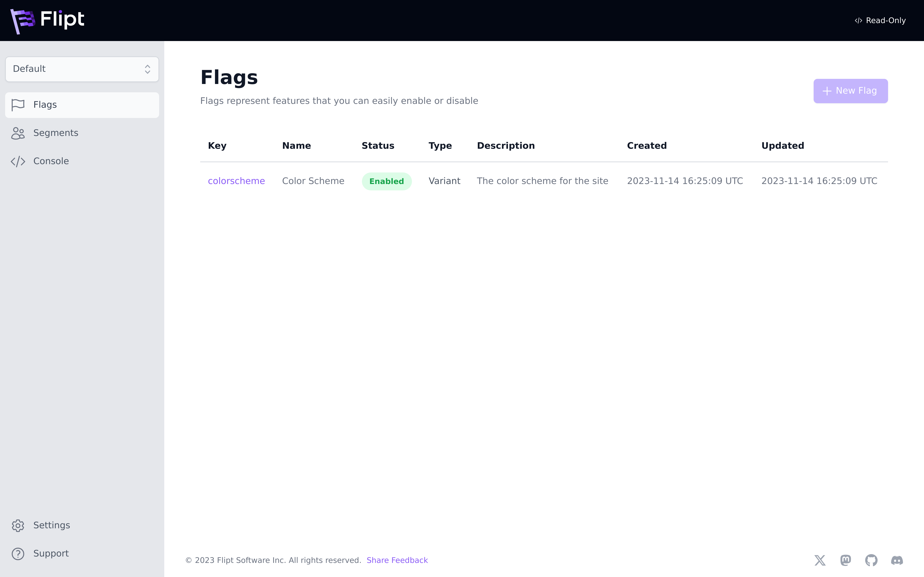Click the Share Feedback link
Image resolution: width=924 pixels, height=577 pixels.
point(397,560)
